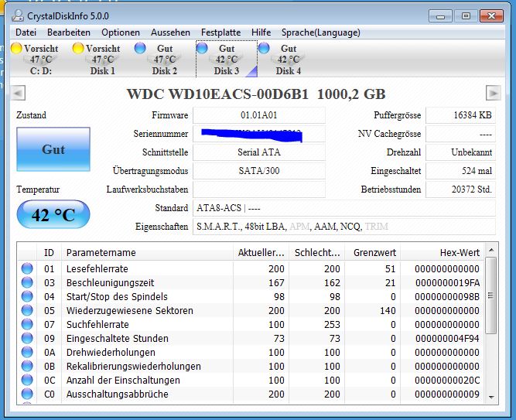Image resolution: width=516 pixels, height=420 pixels.
Task: Click the Hex-Wert column header
Action: pyautogui.click(x=443, y=252)
